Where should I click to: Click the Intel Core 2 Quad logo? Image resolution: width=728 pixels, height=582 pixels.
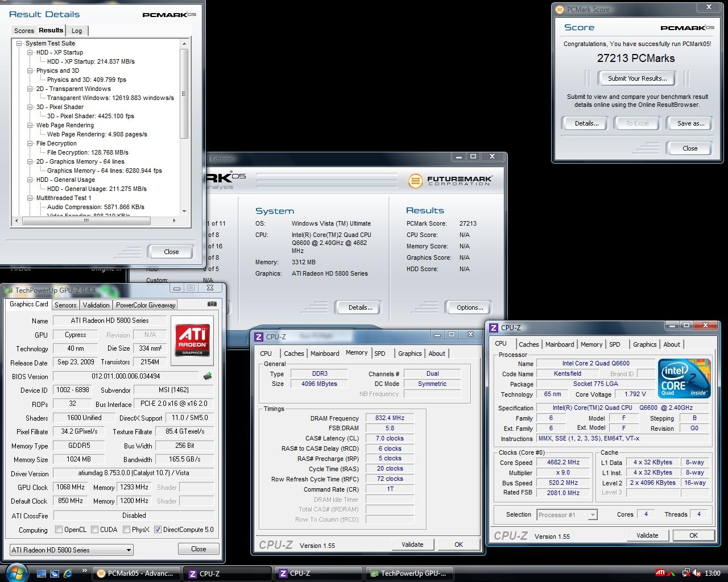685,378
